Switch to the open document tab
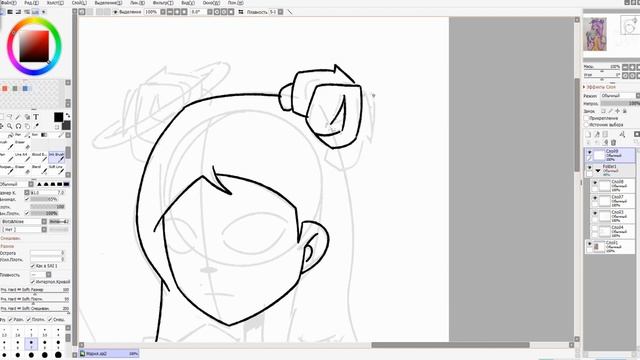The height and width of the screenshot is (360, 640). pos(109,353)
